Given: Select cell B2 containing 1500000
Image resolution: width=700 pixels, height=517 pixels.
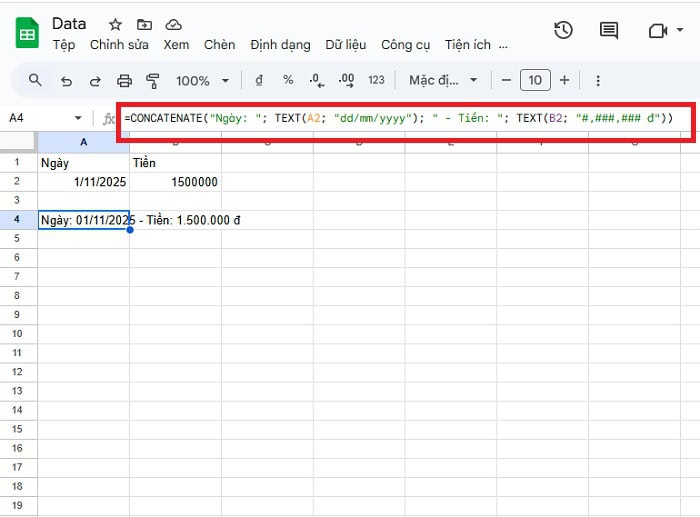Looking at the screenshot, I should (x=175, y=182).
